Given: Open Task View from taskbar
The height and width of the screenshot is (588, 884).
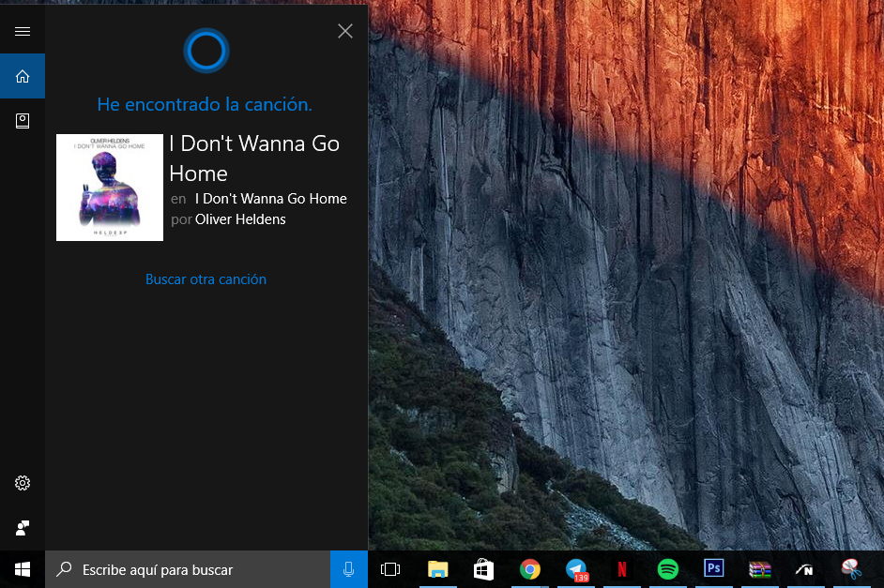Looking at the screenshot, I should tap(390, 569).
